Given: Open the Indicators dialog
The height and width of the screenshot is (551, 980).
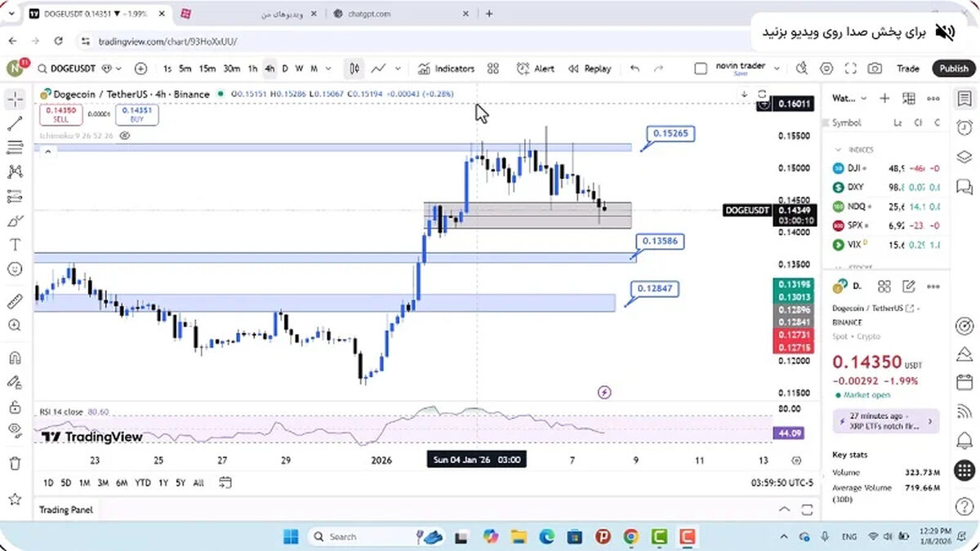Looking at the screenshot, I should tap(447, 69).
